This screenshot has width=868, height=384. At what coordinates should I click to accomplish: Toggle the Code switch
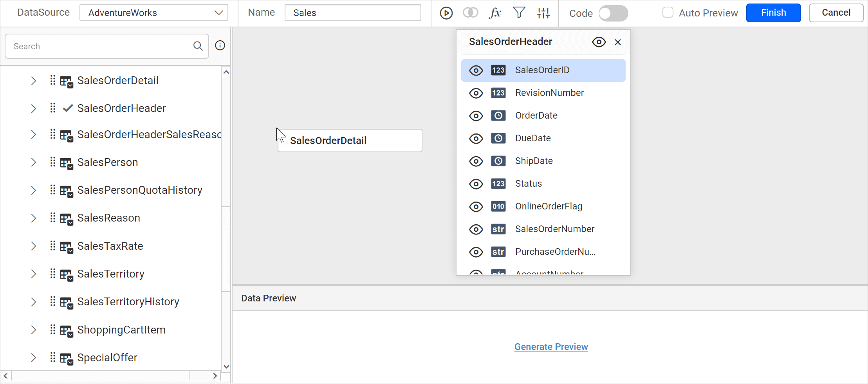(x=613, y=13)
